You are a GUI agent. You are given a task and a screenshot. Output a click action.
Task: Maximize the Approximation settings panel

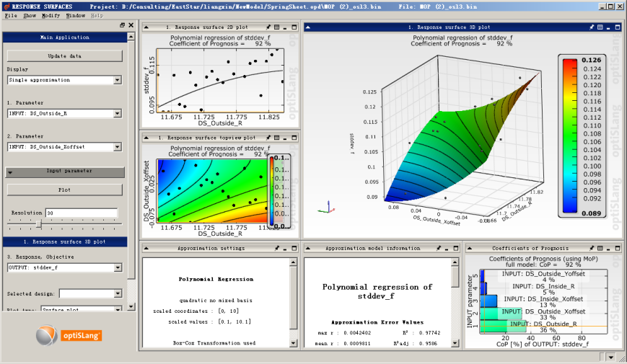pos(294,248)
